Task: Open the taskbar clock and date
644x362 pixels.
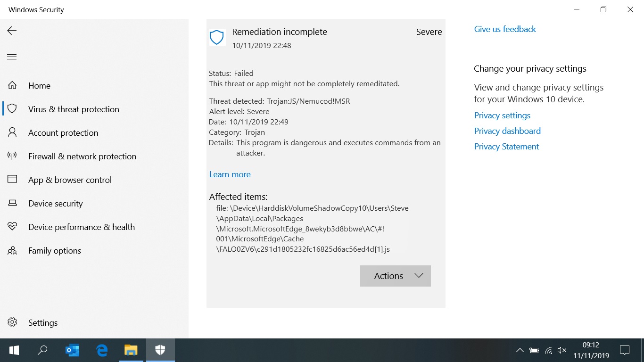Action: (x=591, y=350)
